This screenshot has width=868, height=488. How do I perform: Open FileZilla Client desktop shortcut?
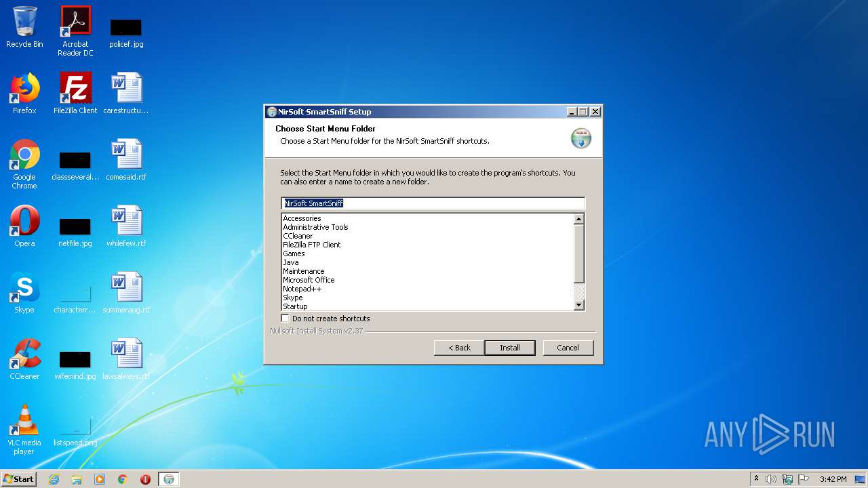(75, 94)
